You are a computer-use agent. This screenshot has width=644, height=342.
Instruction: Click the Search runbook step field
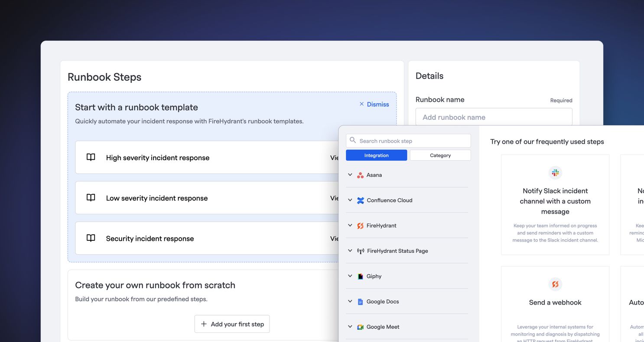coord(408,141)
